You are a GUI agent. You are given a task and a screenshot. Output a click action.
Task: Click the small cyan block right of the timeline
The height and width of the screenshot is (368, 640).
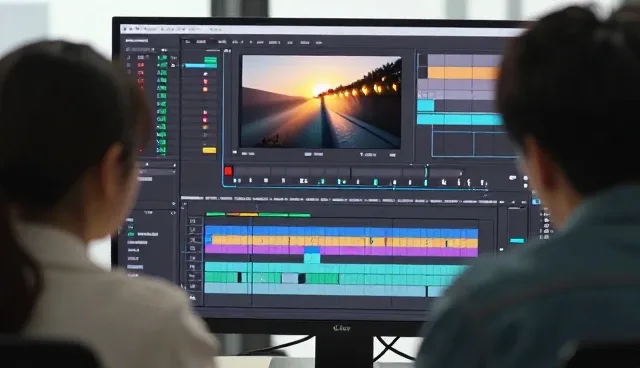point(517,241)
